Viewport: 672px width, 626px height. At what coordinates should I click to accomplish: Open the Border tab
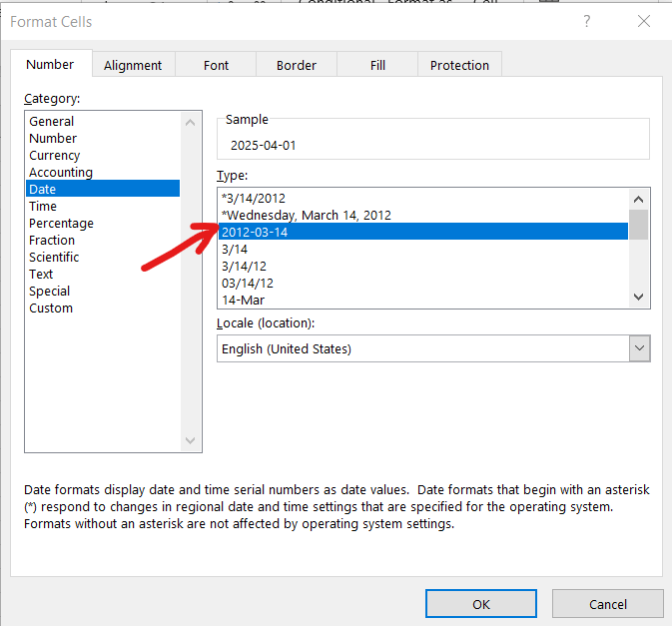[x=297, y=65]
